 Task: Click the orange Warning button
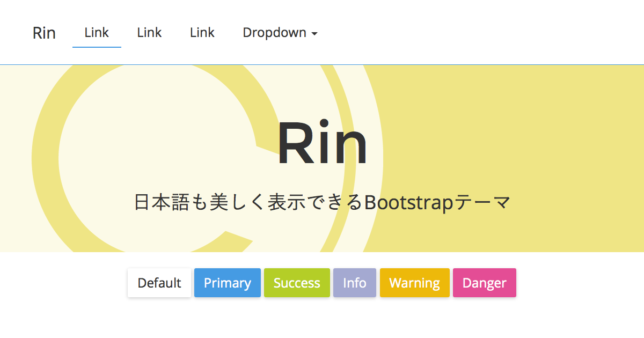pyautogui.click(x=415, y=283)
